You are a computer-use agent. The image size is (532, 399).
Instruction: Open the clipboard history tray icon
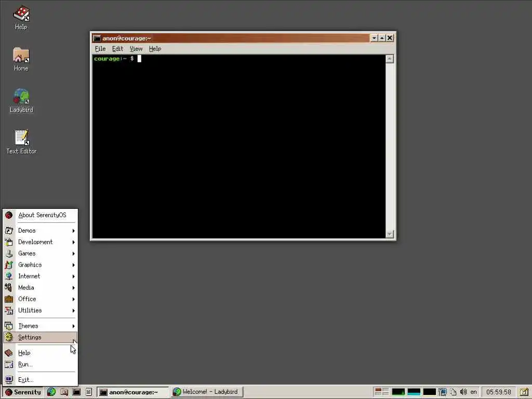tap(453, 392)
